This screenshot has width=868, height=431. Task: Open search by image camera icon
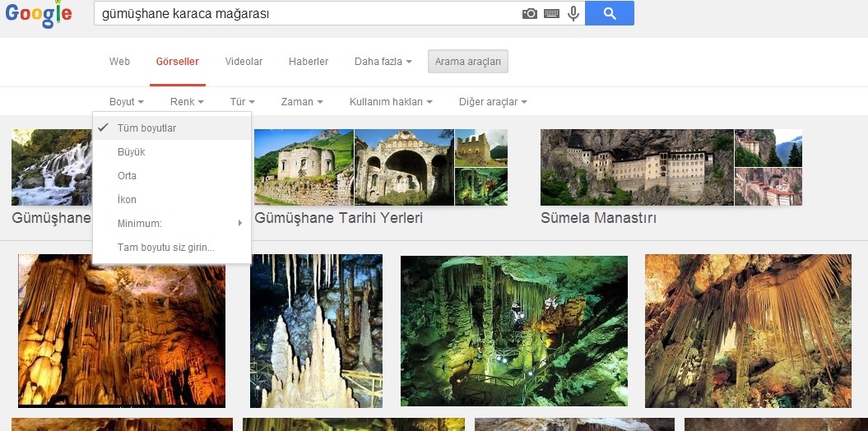(530, 13)
